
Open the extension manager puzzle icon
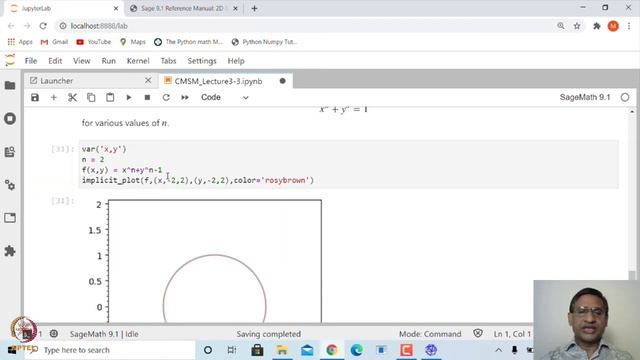pos(10,251)
